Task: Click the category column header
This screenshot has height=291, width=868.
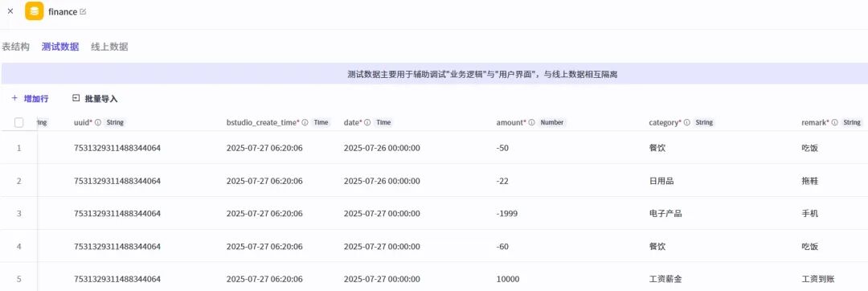Action: 665,123
